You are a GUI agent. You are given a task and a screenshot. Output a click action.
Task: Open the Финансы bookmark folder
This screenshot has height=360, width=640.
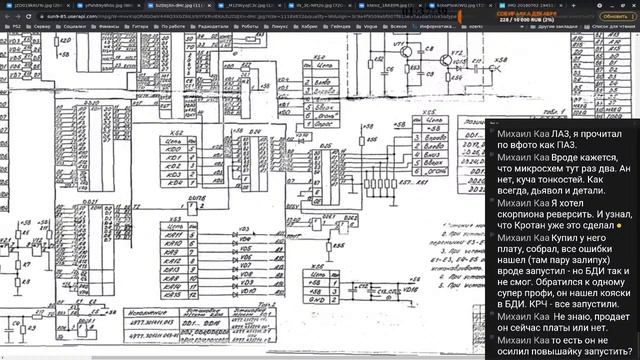click(x=105, y=27)
